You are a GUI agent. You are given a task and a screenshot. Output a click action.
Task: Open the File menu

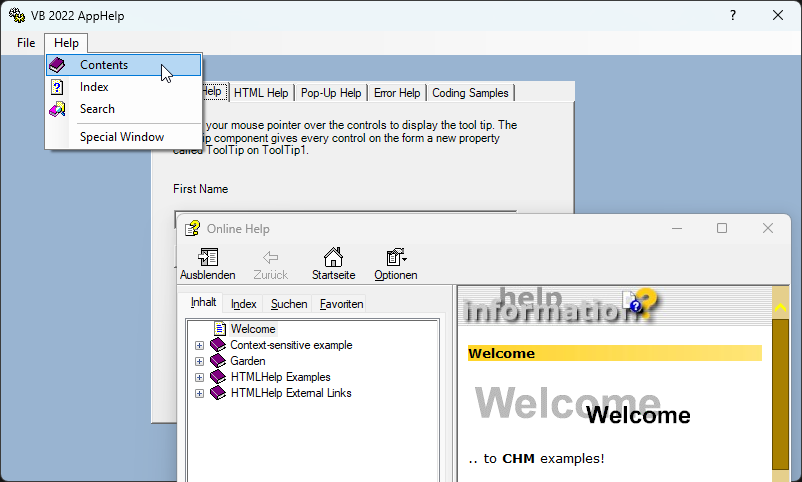26,43
